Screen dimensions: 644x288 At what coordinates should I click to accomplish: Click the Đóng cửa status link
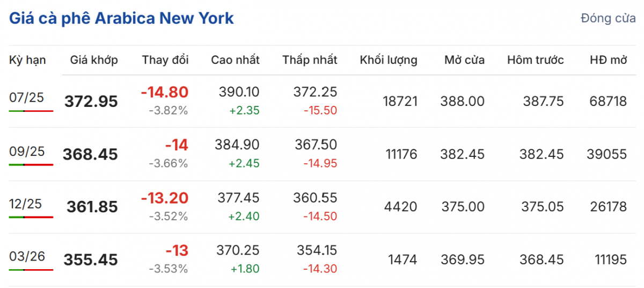[x=608, y=18]
